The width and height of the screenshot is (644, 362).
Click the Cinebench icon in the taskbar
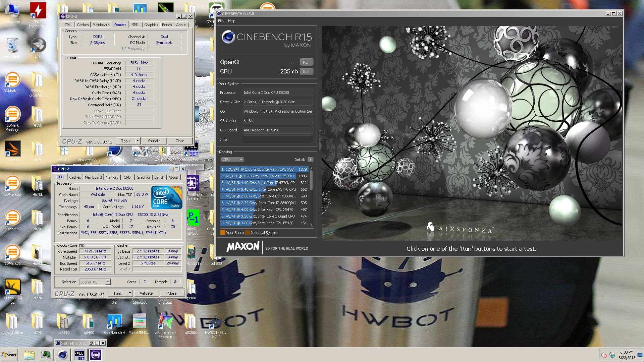(62, 355)
